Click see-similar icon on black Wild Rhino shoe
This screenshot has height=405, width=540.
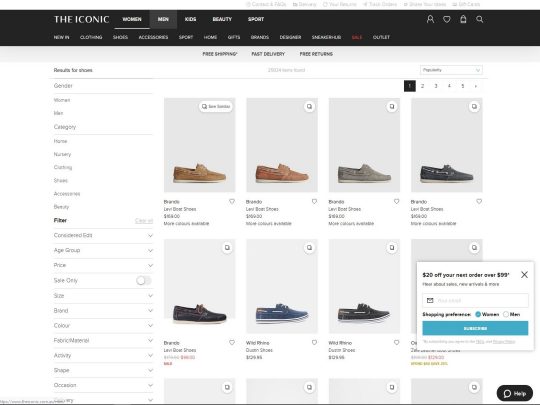pyautogui.click(x=392, y=248)
